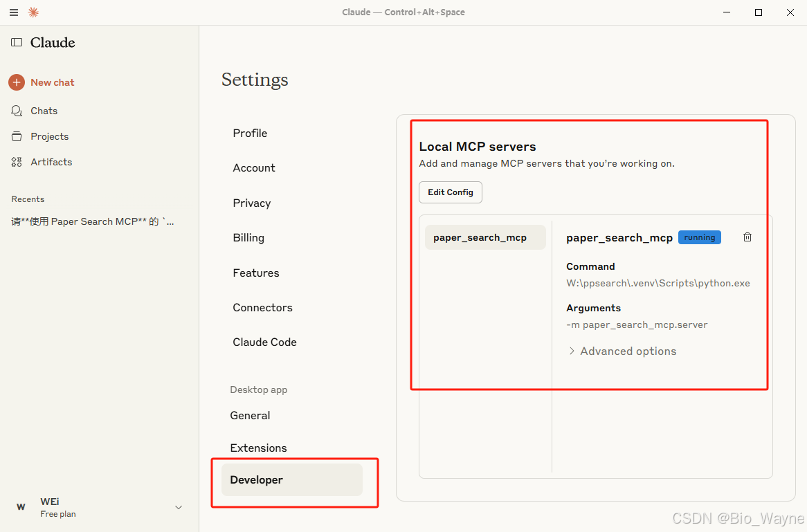This screenshot has height=532, width=807.
Task: Open Features settings
Action: (x=256, y=273)
